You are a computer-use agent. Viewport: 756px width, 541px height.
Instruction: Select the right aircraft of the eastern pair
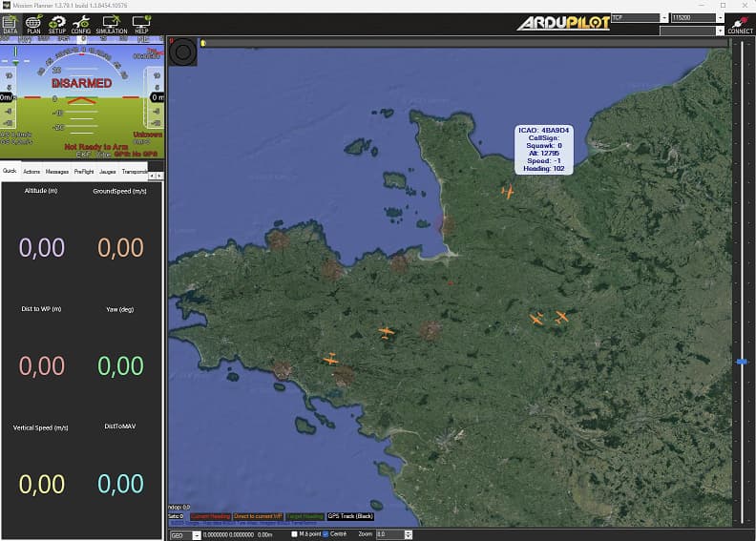[561, 317]
